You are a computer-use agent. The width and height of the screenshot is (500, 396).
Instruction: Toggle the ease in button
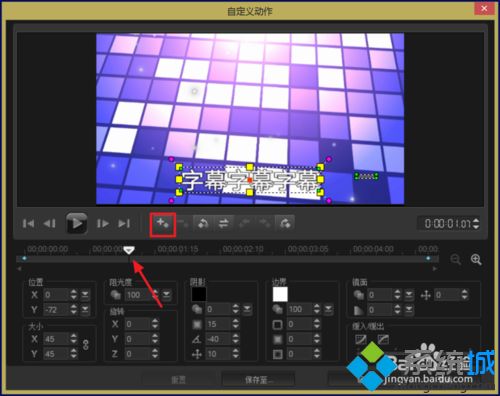tap(361, 339)
